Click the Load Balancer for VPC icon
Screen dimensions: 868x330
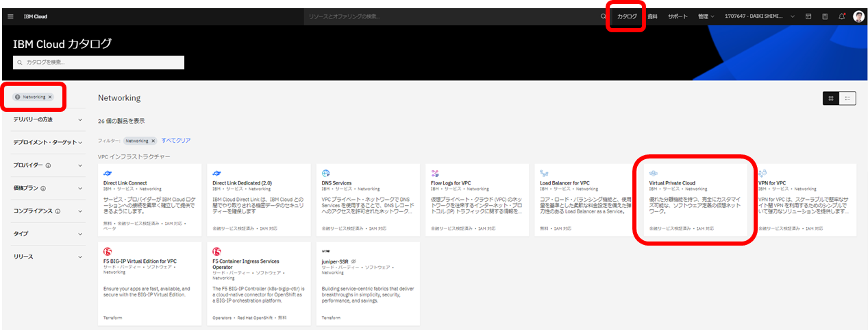click(x=544, y=173)
